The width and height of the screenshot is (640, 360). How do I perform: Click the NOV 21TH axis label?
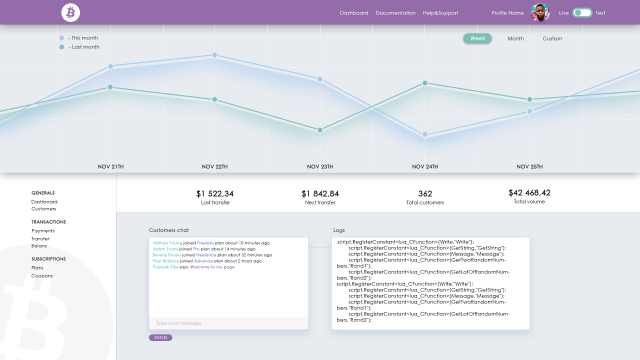(111, 167)
